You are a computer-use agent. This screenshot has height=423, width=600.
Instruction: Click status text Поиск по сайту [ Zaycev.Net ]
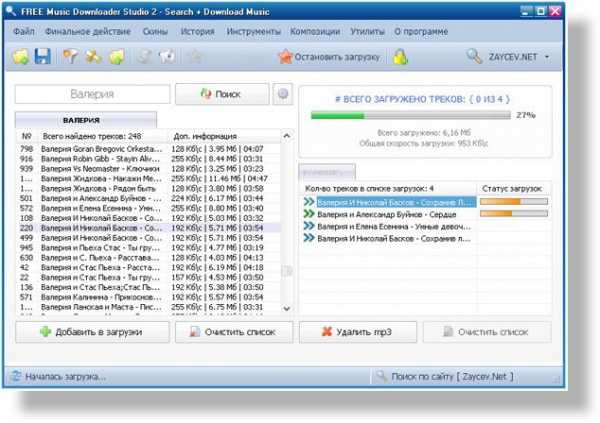point(452,376)
